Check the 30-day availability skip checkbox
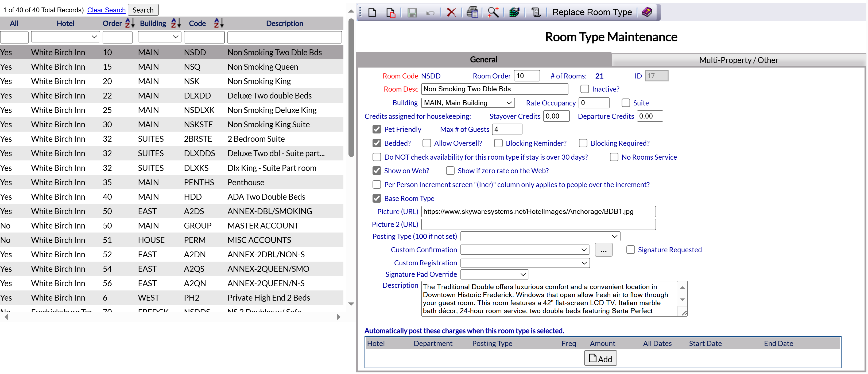 pyautogui.click(x=377, y=157)
